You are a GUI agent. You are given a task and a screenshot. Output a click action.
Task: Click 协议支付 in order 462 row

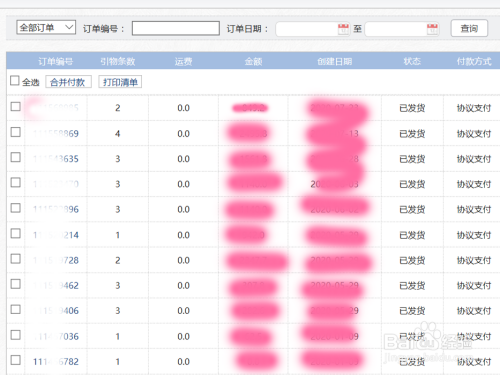[x=474, y=286]
